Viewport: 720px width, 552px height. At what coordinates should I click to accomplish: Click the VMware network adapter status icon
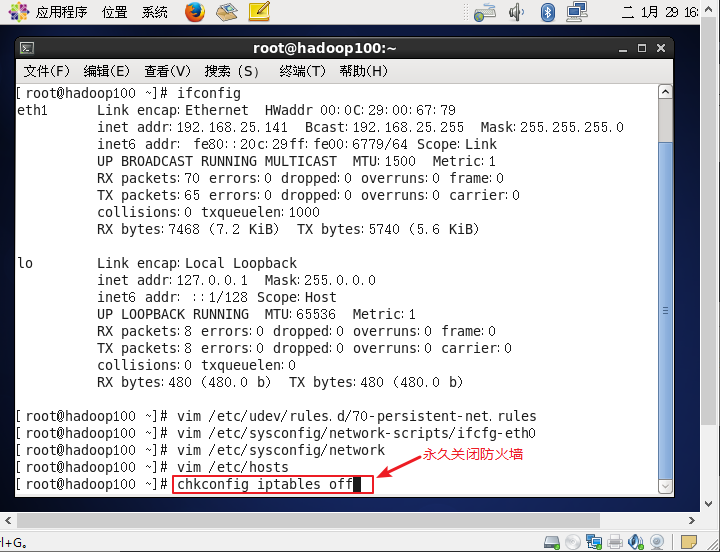pos(594,542)
